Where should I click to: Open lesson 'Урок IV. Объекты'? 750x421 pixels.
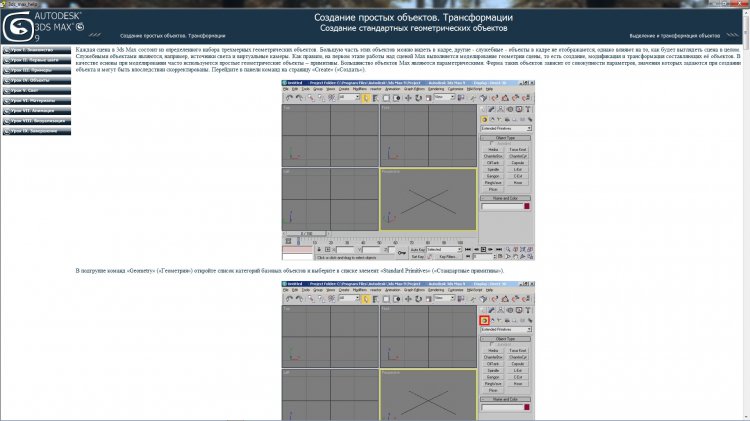point(37,80)
